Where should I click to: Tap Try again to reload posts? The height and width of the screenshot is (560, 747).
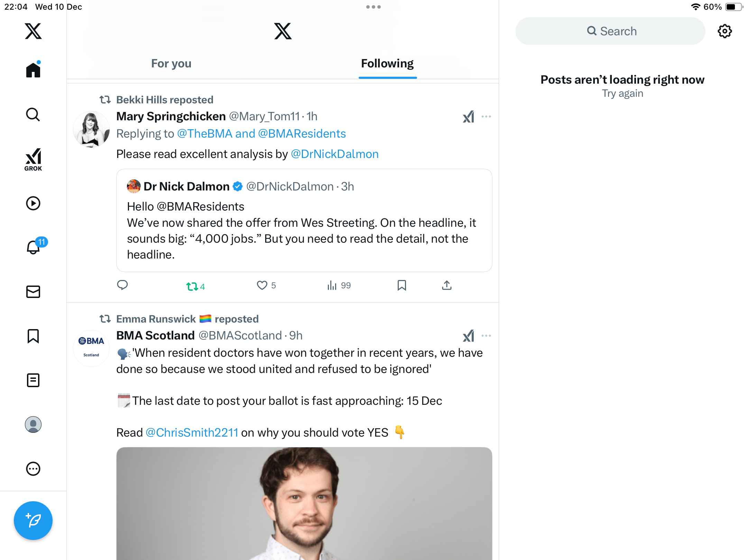coord(622,93)
